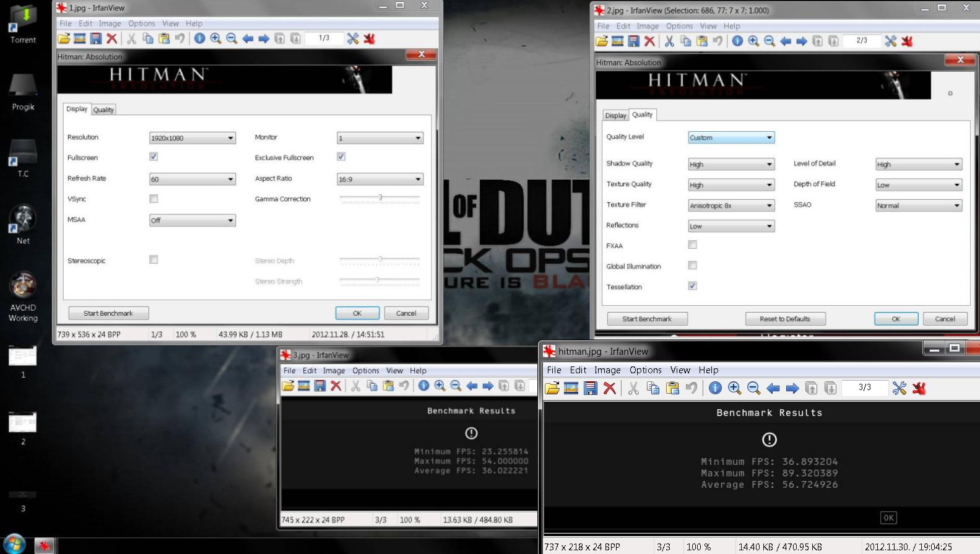Delete file using red X in 1.jpg toolbar
Image resolution: width=980 pixels, height=554 pixels.
[x=111, y=38]
